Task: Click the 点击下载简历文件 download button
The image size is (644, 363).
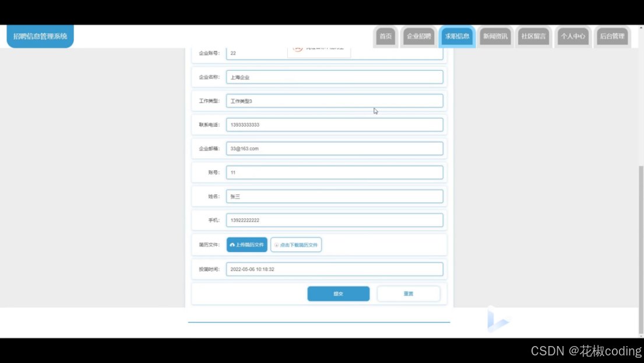Action: pos(296,245)
